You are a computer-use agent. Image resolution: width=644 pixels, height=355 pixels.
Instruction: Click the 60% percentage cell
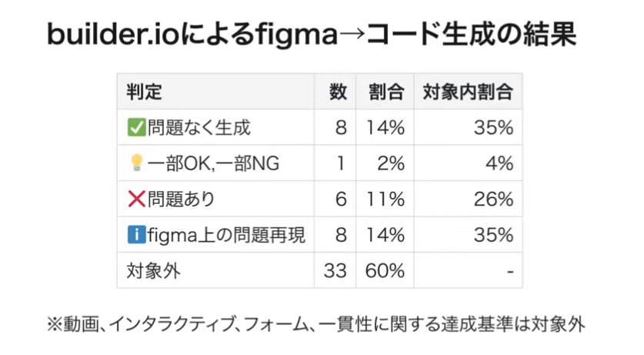tap(385, 271)
